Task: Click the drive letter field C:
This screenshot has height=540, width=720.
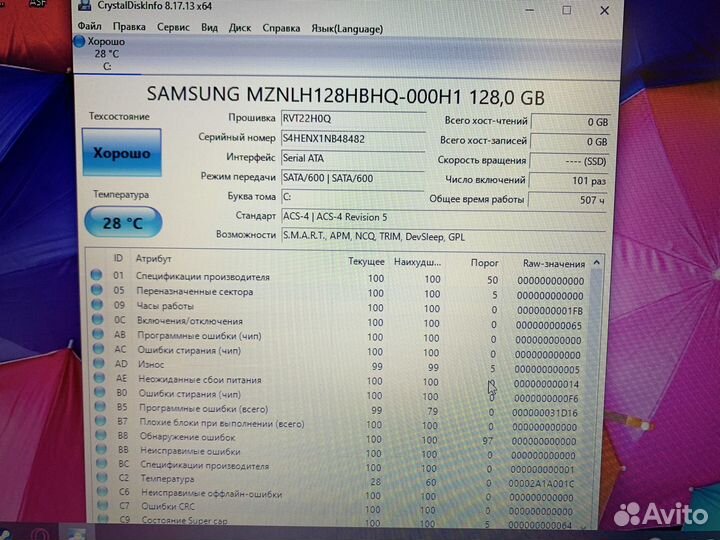Action: (x=352, y=197)
